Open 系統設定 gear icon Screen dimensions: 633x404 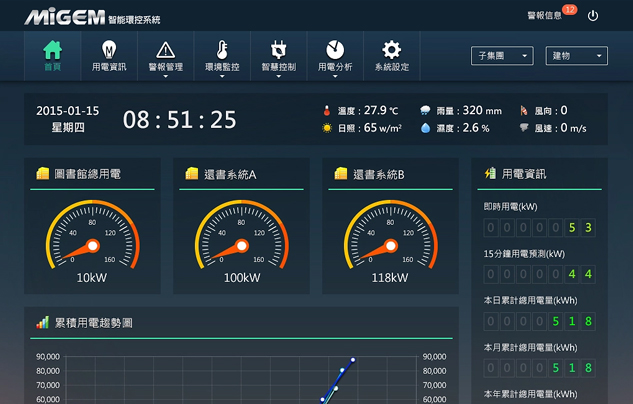[x=391, y=49]
